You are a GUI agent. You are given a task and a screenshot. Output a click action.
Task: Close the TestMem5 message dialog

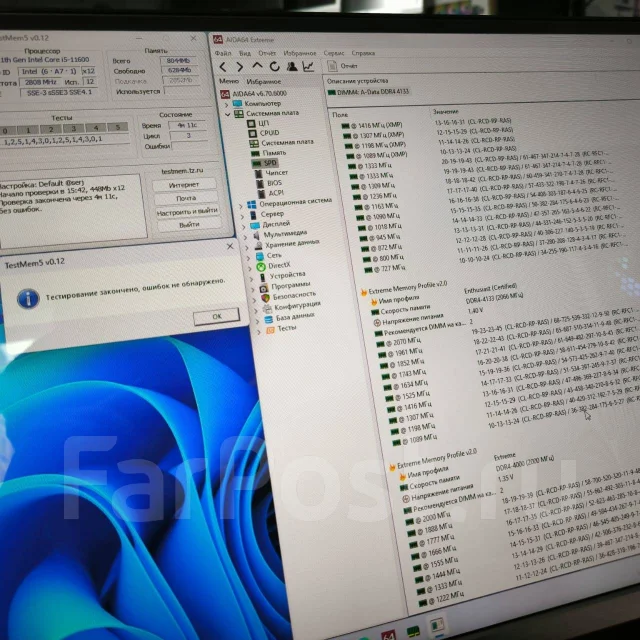(x=230, y=246)
